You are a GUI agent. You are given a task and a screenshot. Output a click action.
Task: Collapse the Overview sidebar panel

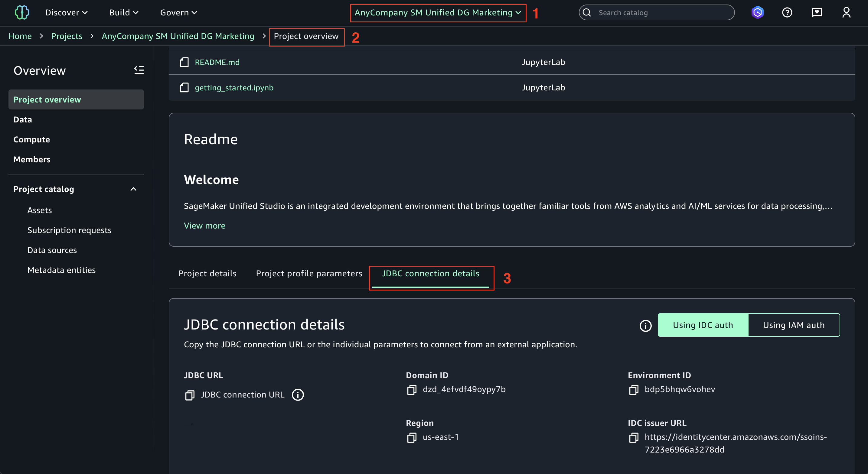[x=139, y=70]
